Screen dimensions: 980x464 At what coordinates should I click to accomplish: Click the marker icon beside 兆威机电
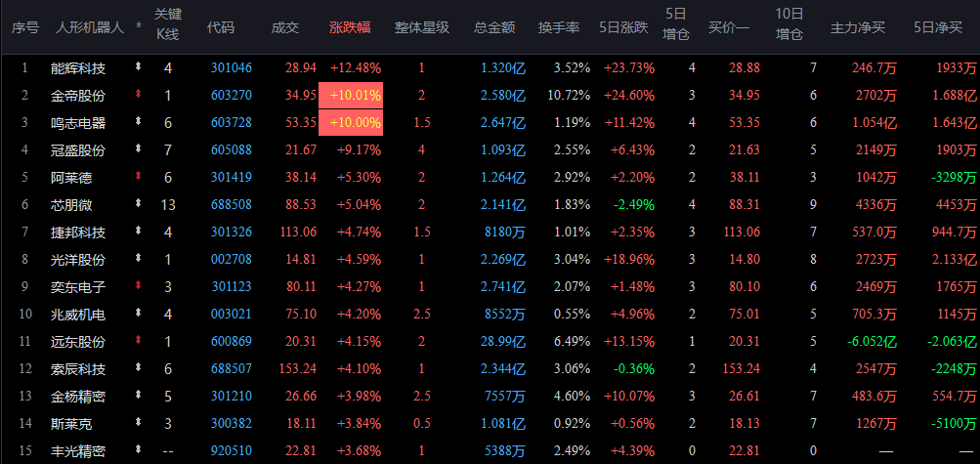click(x=138, y=314)
